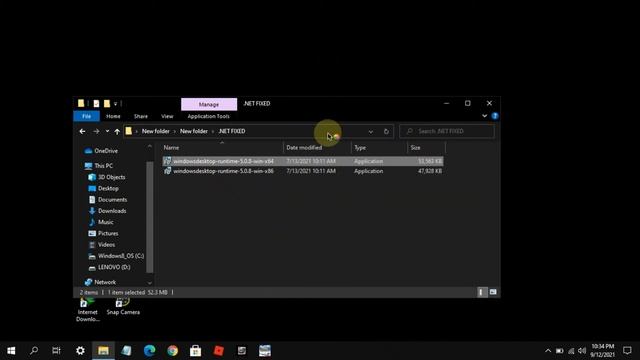The image size is (640, 360).
Task: Click the x64 installer file icon
Action: pyautogui.click(x=167, y=161)
